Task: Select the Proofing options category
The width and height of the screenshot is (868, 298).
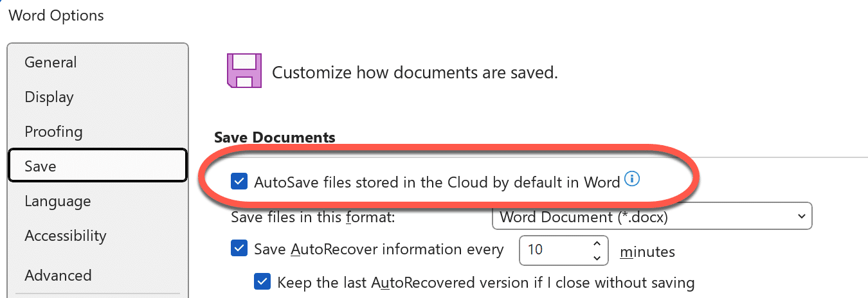Action: 53,132
